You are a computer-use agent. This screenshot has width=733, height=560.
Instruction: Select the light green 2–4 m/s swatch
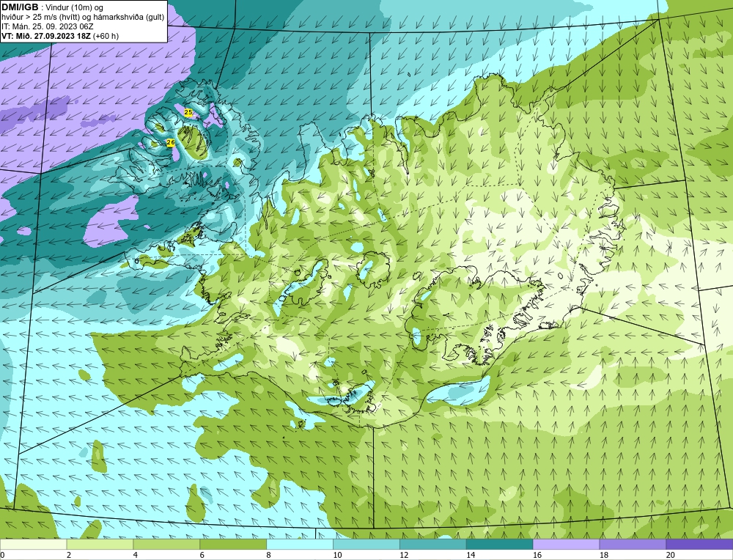100,544
